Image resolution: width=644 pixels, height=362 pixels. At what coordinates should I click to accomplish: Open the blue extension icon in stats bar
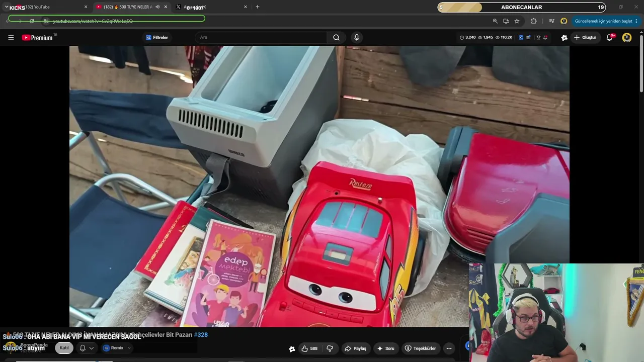point(521,38)
